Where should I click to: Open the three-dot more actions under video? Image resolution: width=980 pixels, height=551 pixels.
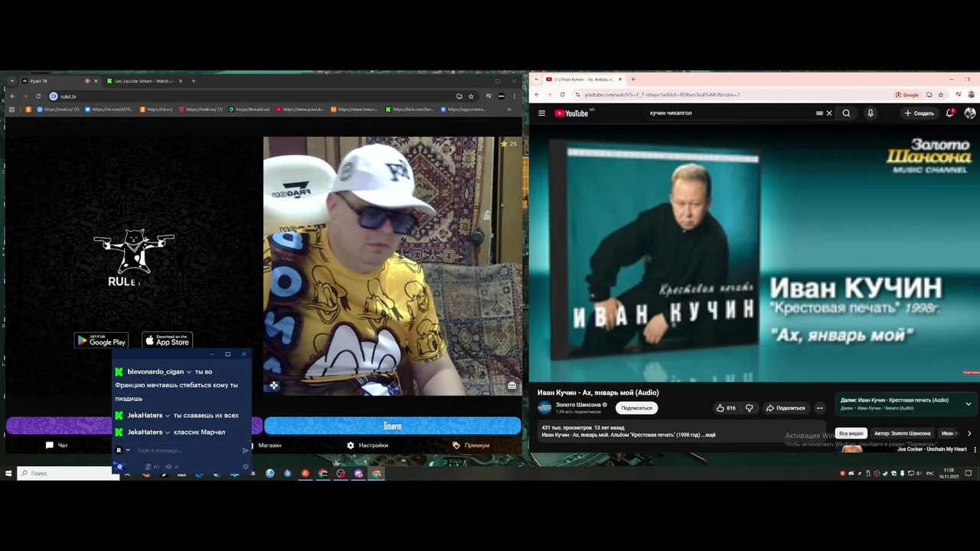pyautogui.click(x=819, y=408)
